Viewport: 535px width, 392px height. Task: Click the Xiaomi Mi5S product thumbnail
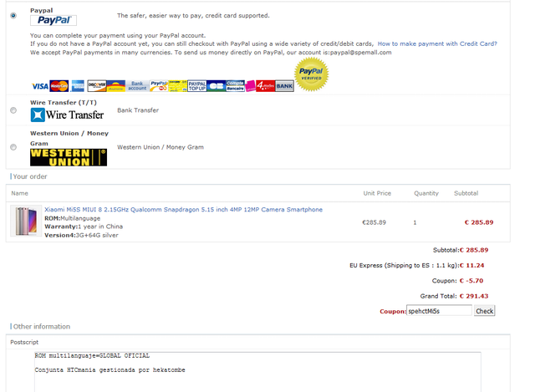tap(26, 221)
